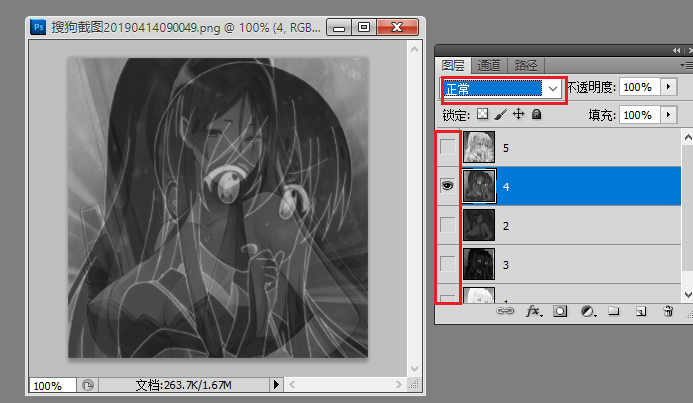The width and height of the screenshot is (693, 403).
Task: Select layer 5 thumbnail
Action: coord(479,147)
